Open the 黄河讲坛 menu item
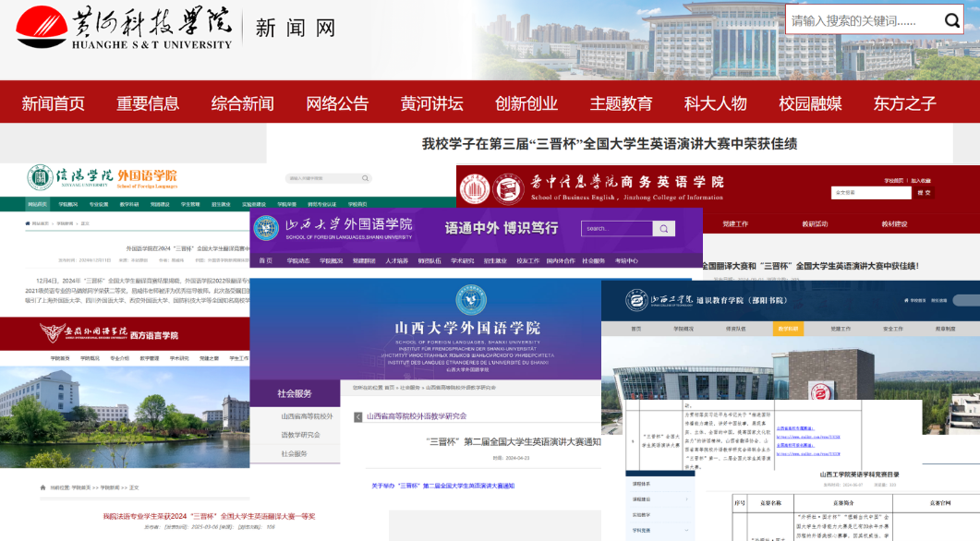This screenshot has height=541, width=980. [x=432, y=103]
